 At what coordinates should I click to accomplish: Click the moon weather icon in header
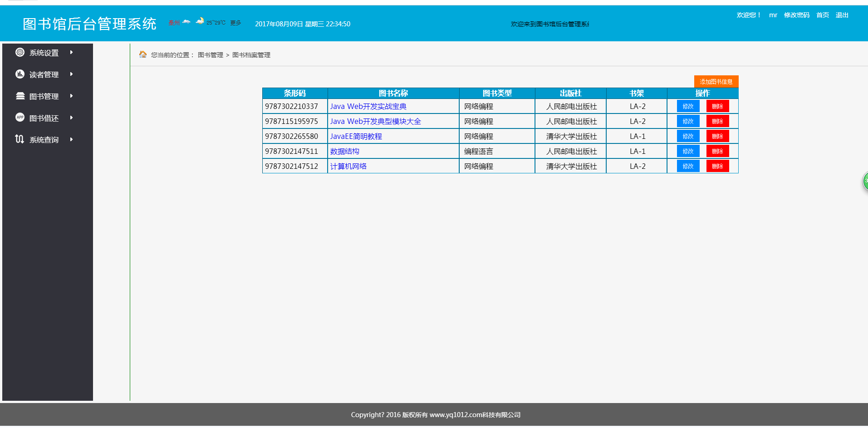(200, 21)
